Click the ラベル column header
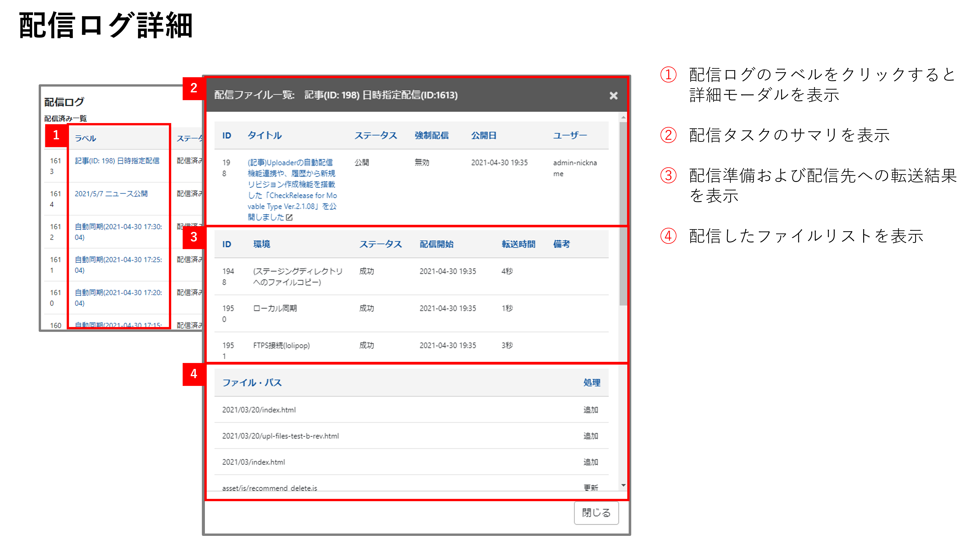This screenshot has width=980, height=536. point(85,138)
